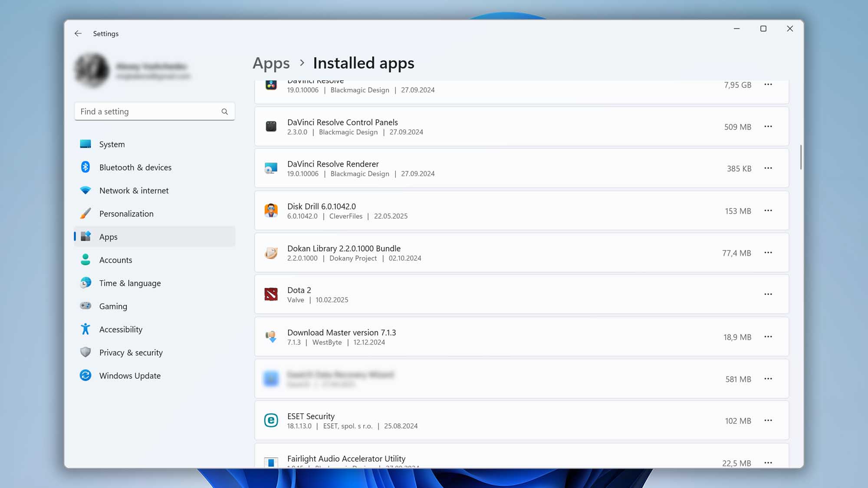This screenshot has width=868, height=488.
Task: Open Time & language settings
Action: click(155, 283)
